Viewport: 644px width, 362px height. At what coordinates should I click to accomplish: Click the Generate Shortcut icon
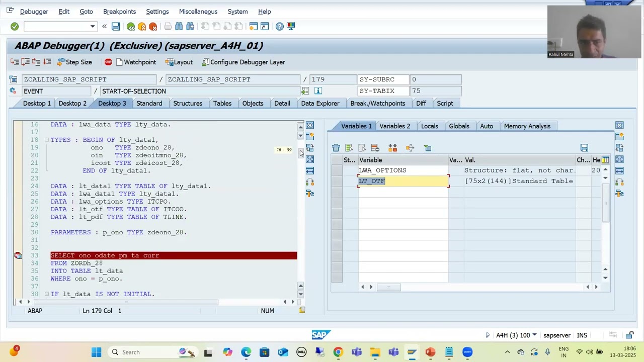265,26
